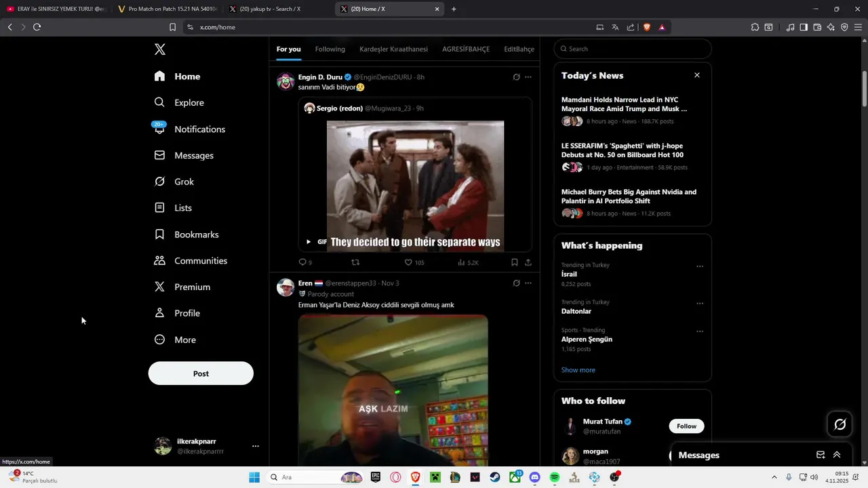Toggle the browser sidebar panel
The height and width of the screenshot is (488, 868).
[804, 27]
